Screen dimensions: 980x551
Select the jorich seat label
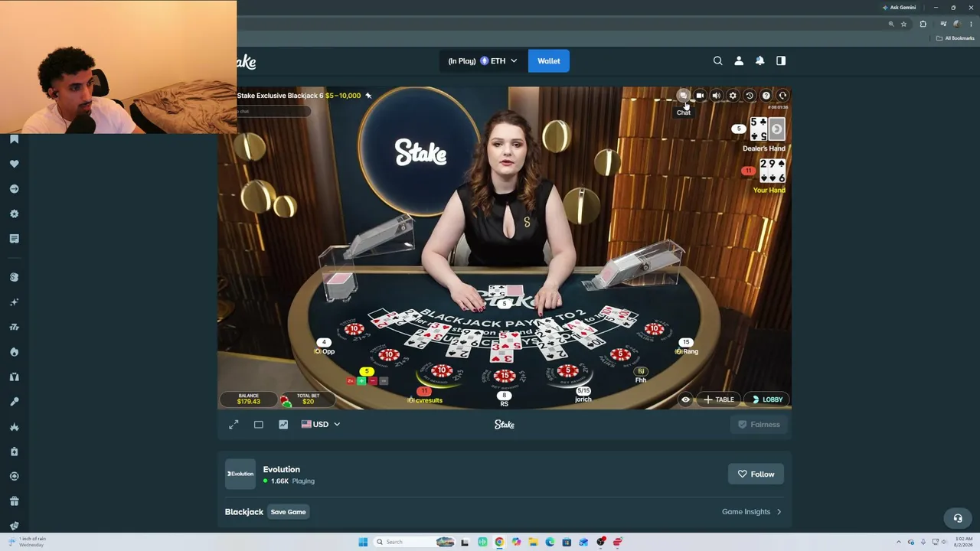[x=583, y=399]
